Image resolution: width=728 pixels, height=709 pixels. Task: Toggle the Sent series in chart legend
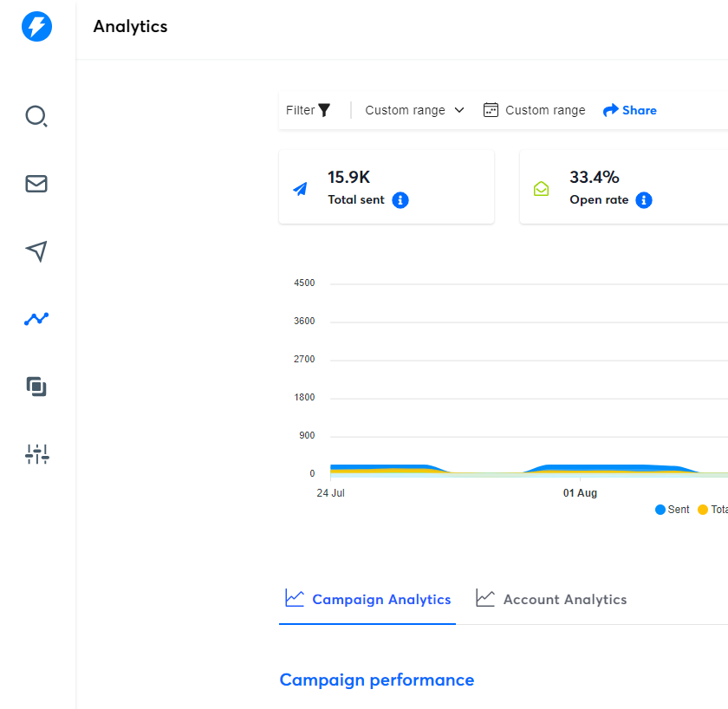673,510
